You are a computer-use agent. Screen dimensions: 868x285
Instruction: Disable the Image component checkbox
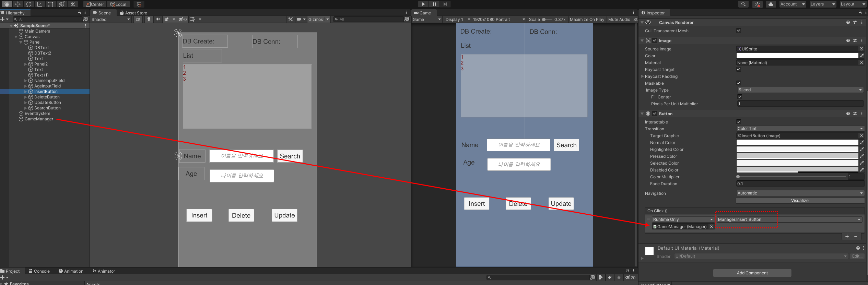click(655, 40)
